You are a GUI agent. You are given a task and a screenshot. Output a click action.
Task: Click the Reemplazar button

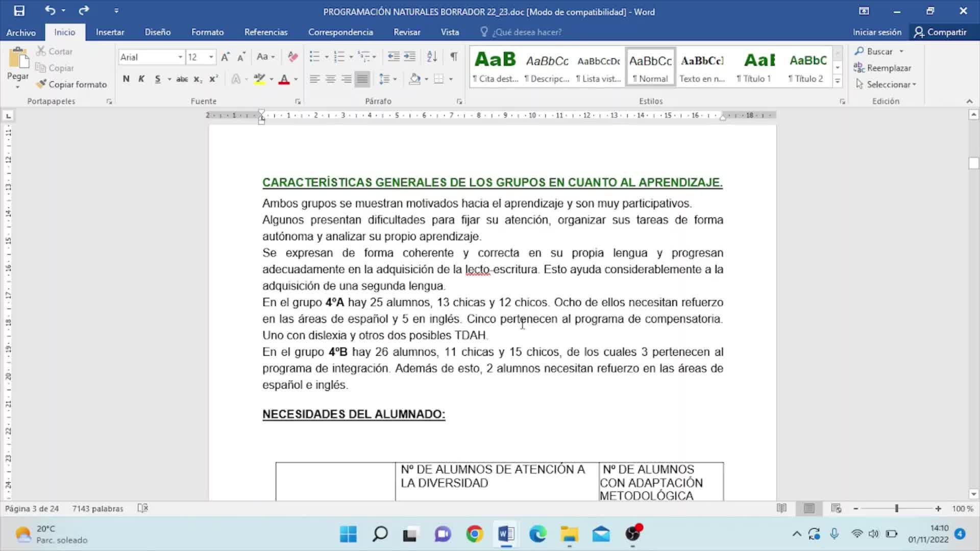pyautogui.click(x=883, y=68)
